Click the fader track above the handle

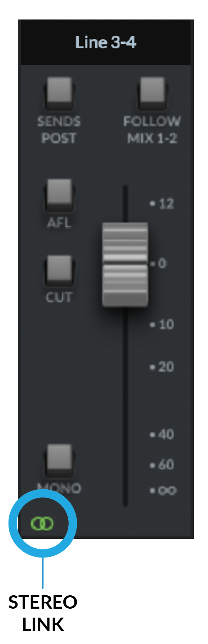(125, 204)
